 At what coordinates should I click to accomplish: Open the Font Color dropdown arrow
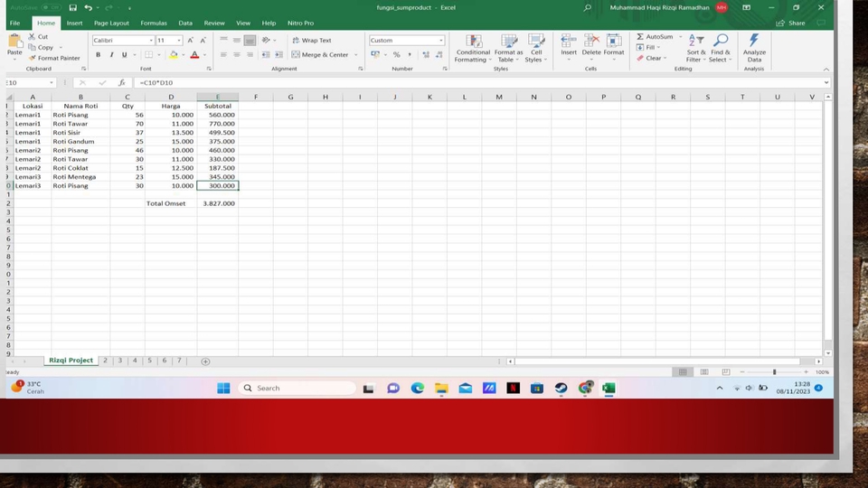coord(205,55)
